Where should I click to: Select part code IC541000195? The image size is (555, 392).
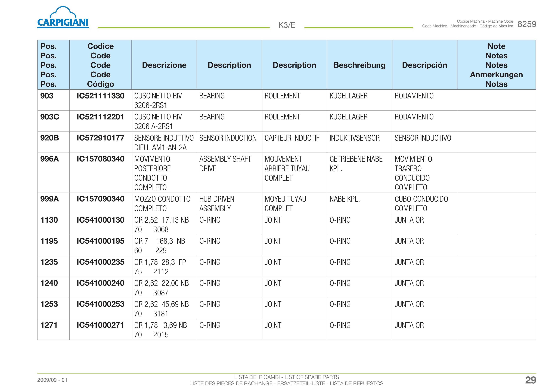pyautogui.click(x=100, y=241)
